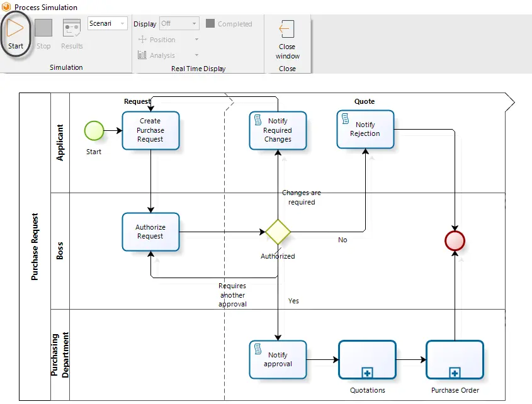Click the Request milestone label
This screenshot has width=532, height=404.
[x=137, y=101]
